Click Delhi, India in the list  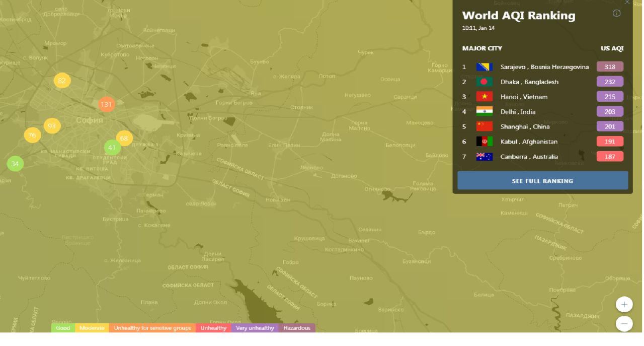(518, 112)
